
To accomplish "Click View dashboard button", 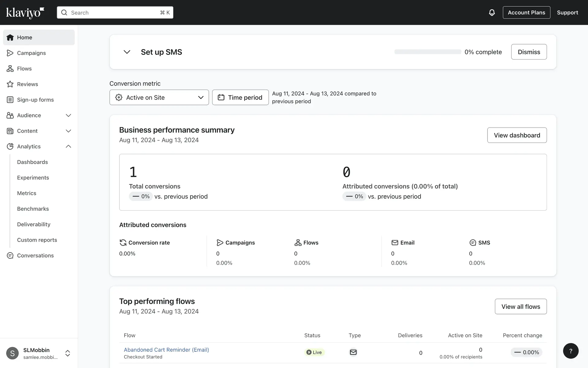I will pos(517,135).
